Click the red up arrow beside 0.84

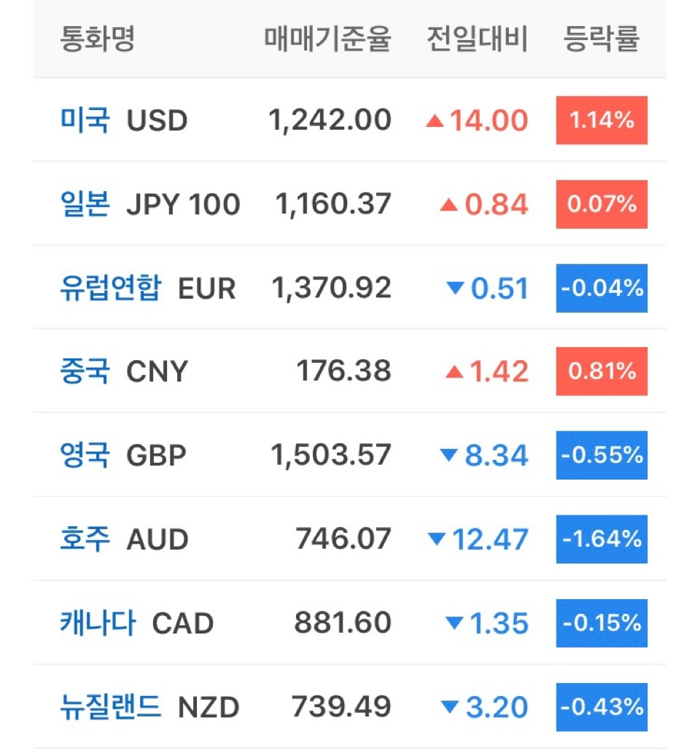(x=448, y=205)
